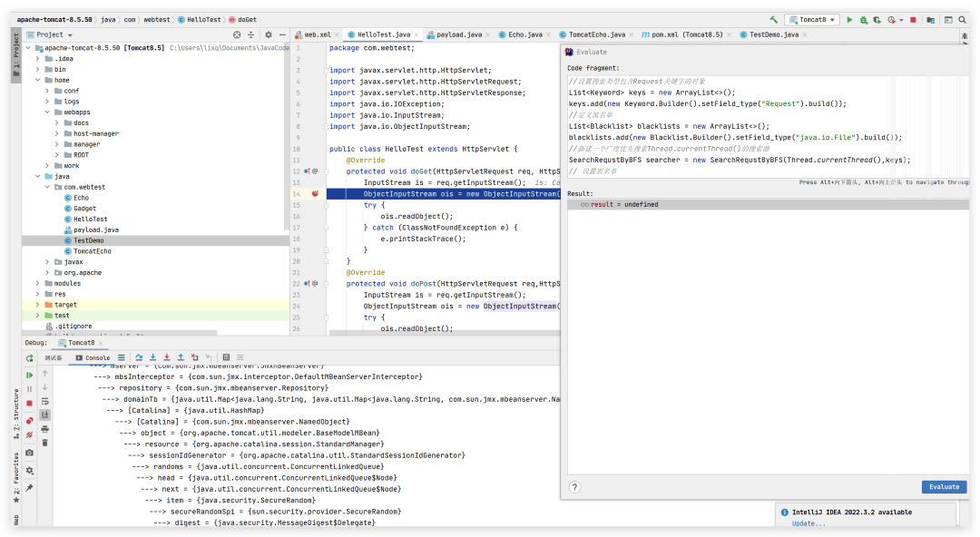This screenshot has width=980, height=537.
Task: Click Resume Program in debug sidebar
Action: pos(29,375)
